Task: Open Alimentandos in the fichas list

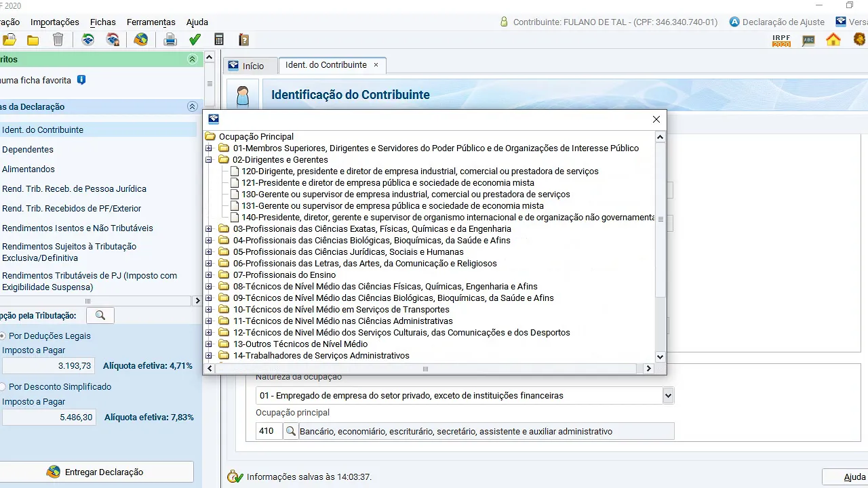Action: pyautogui.click(x=28, y=169)
